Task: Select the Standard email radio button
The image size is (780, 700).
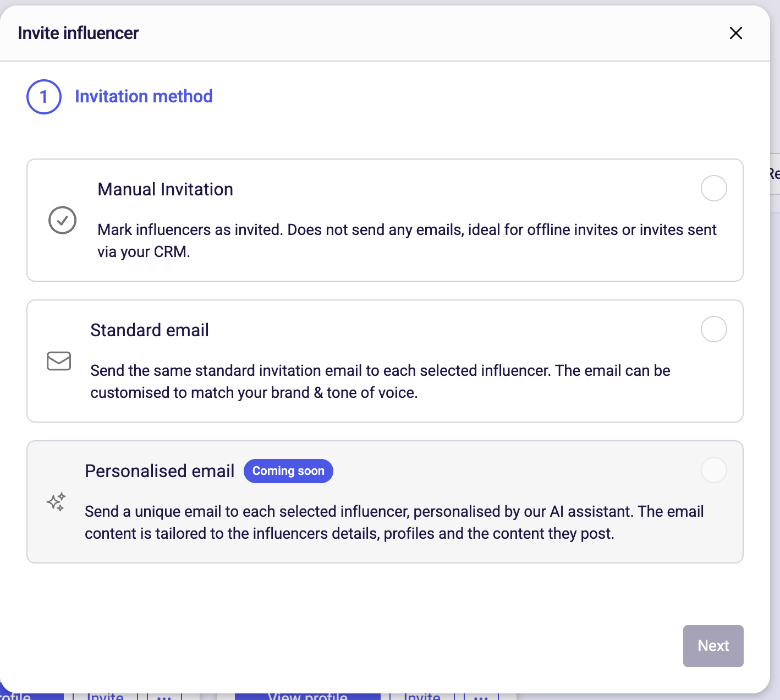Action: click(713, 329)
